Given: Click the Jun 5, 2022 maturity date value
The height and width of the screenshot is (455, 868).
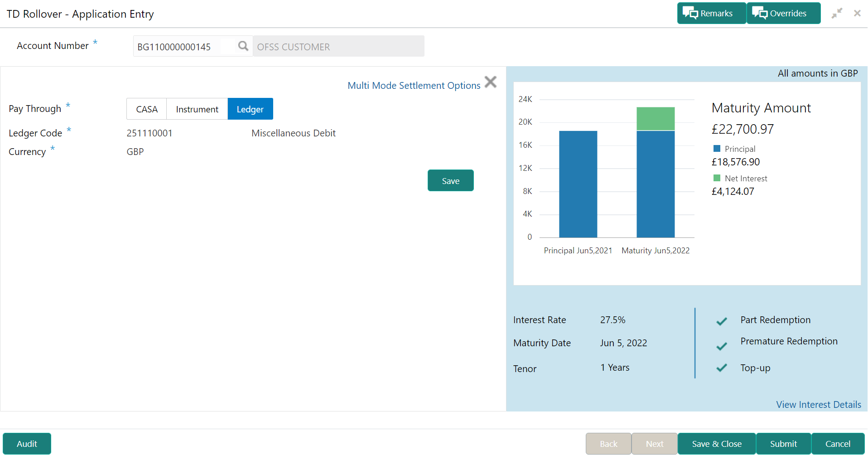Looking at the screenshot, I should pos(624,343).
